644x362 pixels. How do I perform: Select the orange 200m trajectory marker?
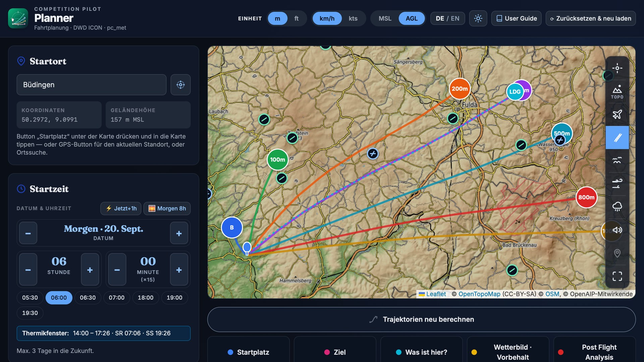click(x=460, y=89)
